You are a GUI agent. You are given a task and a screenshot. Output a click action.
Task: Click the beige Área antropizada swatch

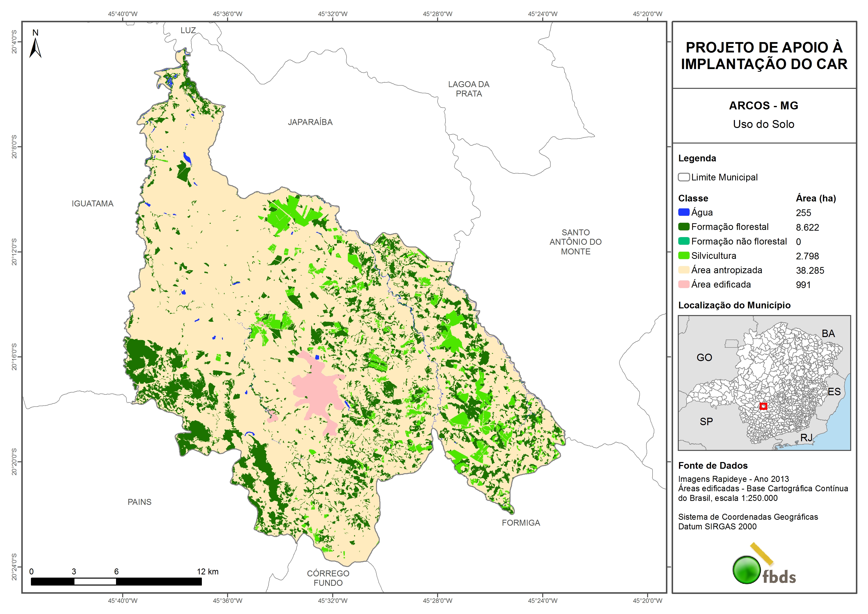(x=683, y=270)
